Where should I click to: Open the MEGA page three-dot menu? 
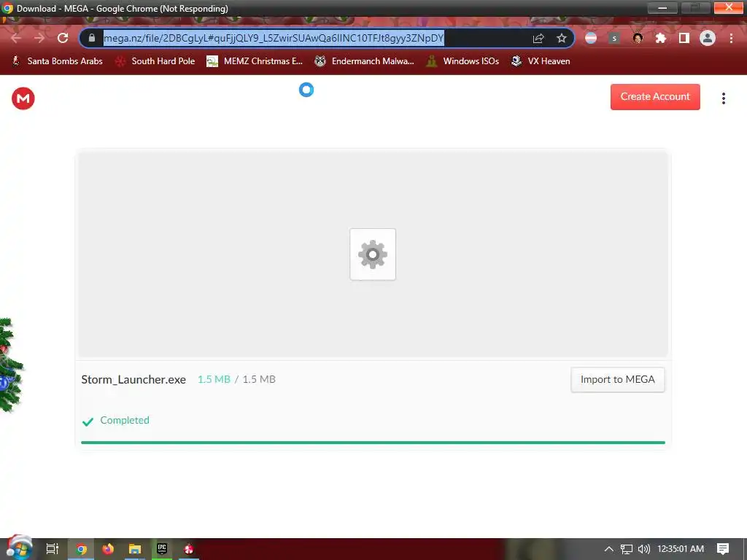724,98
